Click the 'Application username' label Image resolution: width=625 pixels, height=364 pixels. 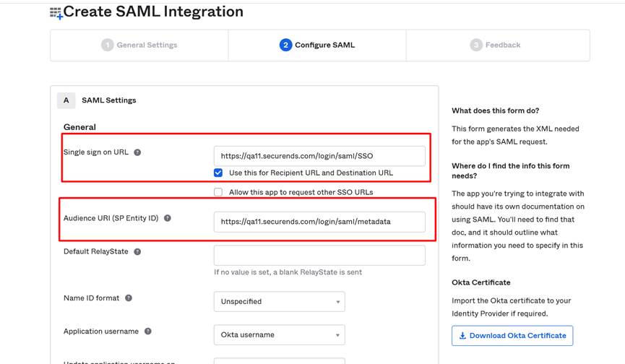coord(101,331)
